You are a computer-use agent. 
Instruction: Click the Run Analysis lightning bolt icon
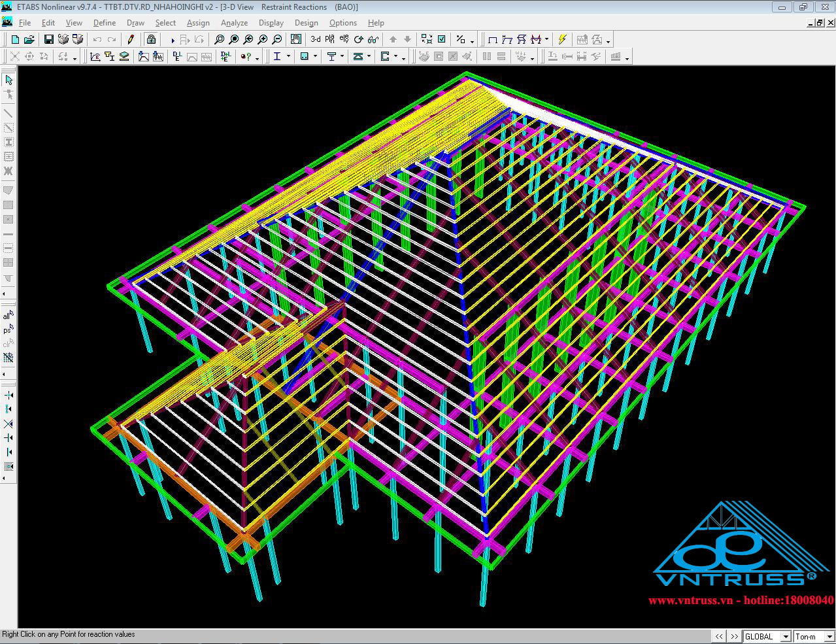pos(562,39)
